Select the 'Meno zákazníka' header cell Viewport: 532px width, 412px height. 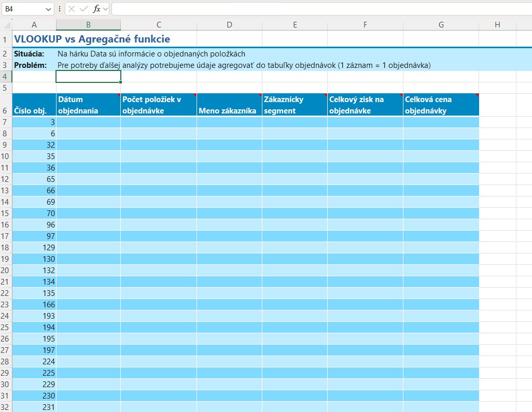[229, 105]
